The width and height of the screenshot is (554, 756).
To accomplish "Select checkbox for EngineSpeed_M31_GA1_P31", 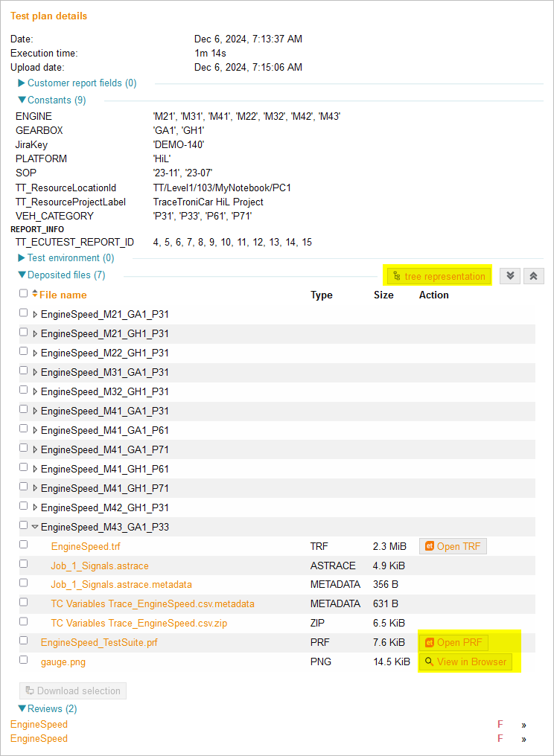I will [x=24, y=371].
